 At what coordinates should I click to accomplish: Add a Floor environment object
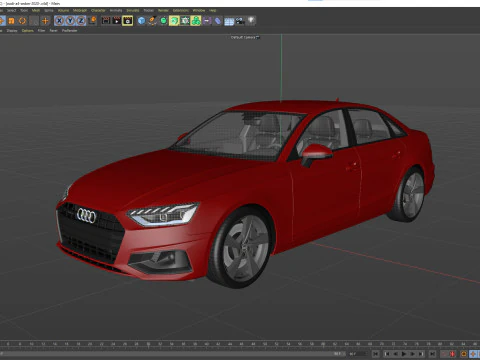point(229,21)
